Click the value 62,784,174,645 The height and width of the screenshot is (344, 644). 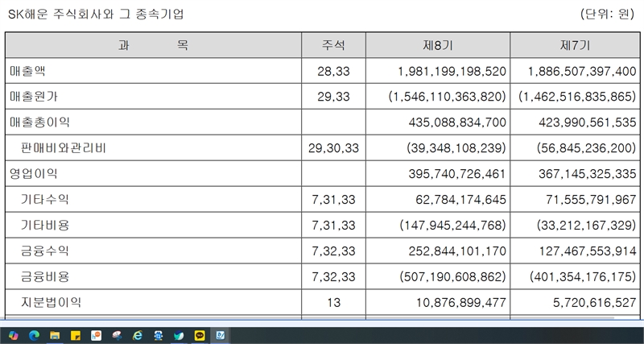460,200
